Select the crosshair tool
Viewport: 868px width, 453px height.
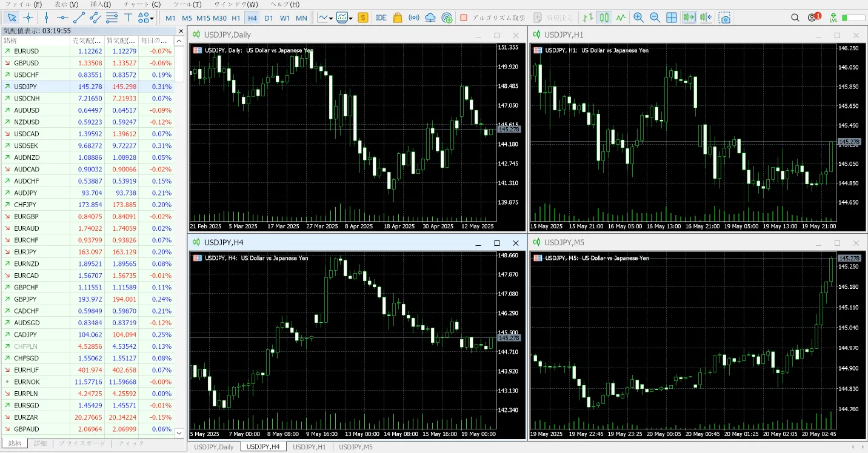point(28,18)
